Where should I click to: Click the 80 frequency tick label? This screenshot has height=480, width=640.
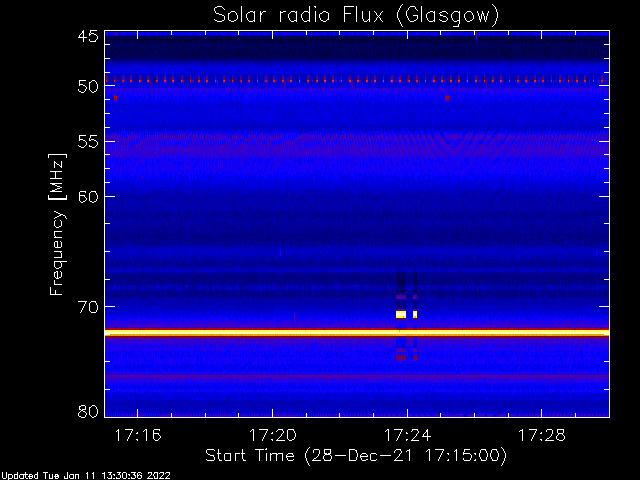[88, 411]
